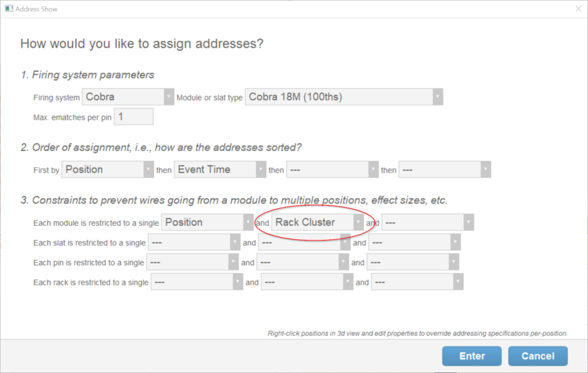The width and height of the screenshot is (588, 373).
Task: Close the Address Show dialog window
Action: click(x=578, y=9)
